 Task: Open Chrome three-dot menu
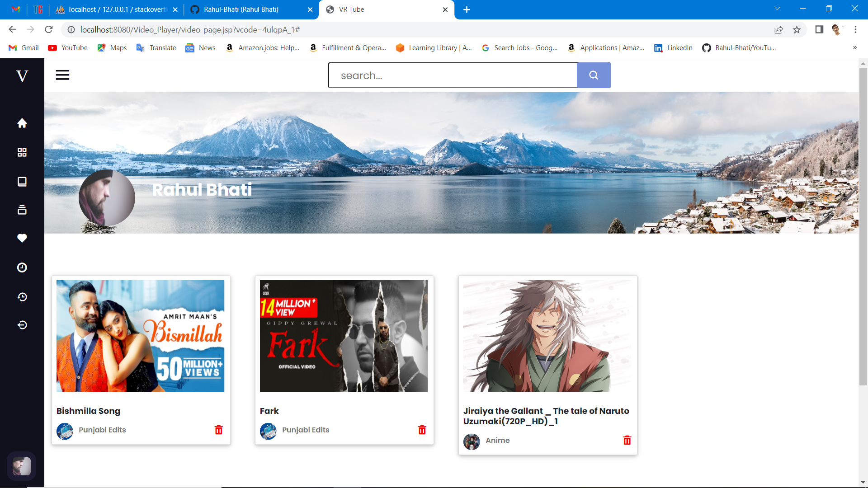pyautogui.click(x=855, y=30)
